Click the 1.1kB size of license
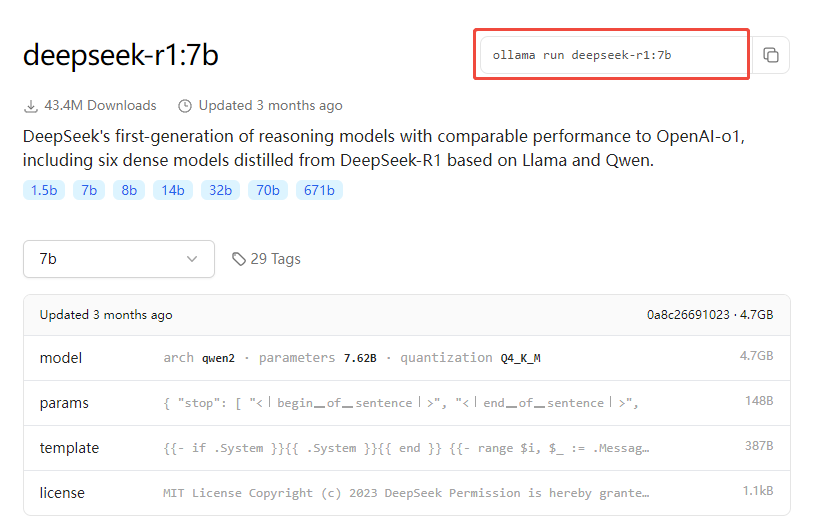Screen dimensions: 825x529 758,491
